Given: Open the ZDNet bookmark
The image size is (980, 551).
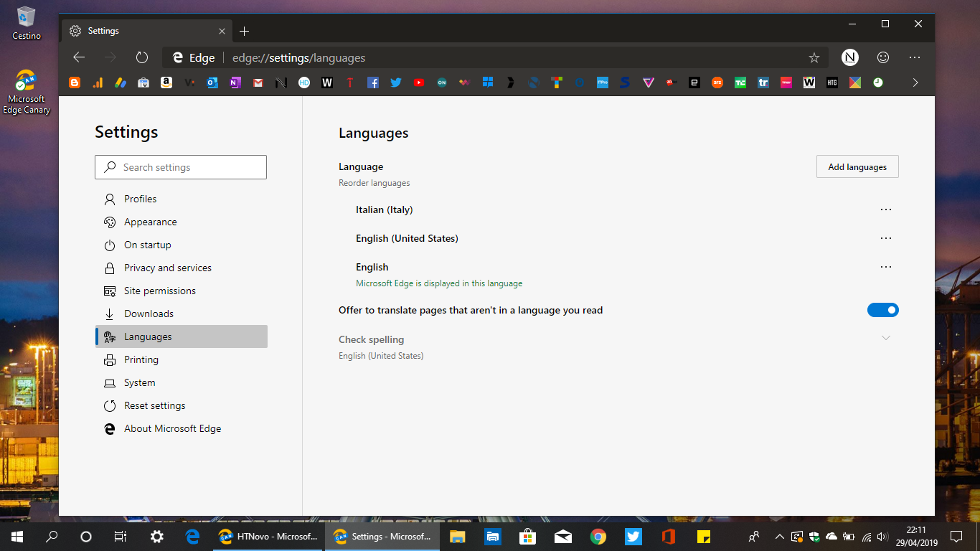Looking at the screenshot, I should click(672, 83).
